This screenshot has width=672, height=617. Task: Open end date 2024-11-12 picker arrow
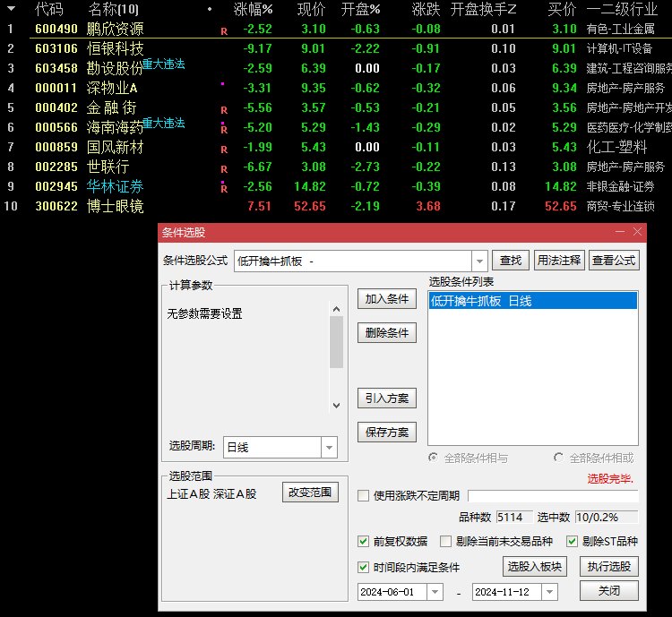549,592
